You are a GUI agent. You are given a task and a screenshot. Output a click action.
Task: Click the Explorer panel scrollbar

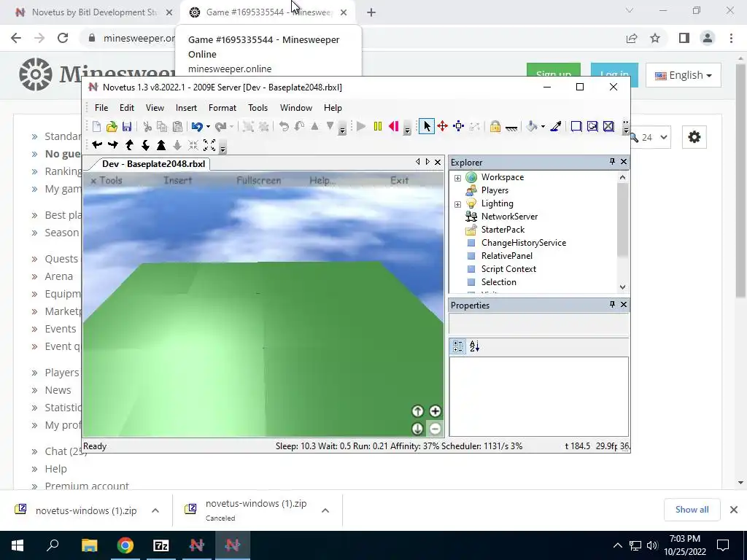click(623, 220)
